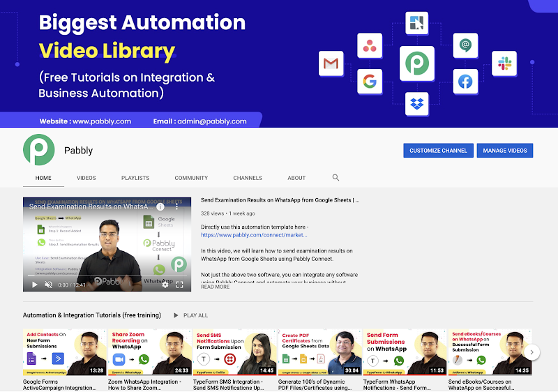Click 328 views • 1 week ago text
Screen dimensions: 558x392
click(x=228, y=213)
